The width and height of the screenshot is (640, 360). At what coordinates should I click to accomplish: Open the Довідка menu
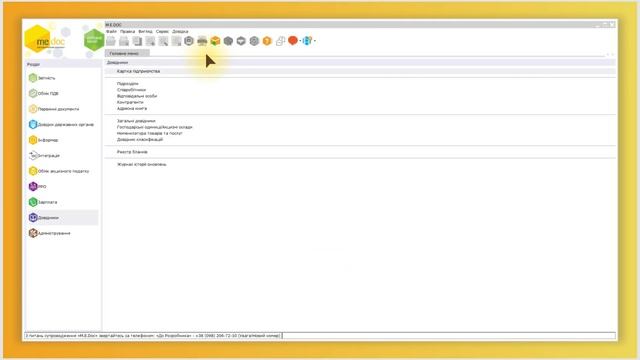click(180, 31)
